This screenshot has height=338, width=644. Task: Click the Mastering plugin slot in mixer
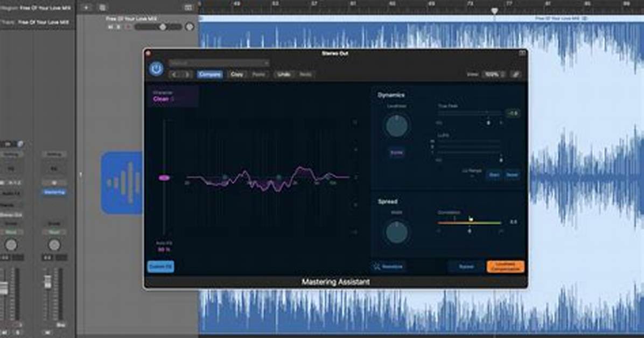(54, 192)
